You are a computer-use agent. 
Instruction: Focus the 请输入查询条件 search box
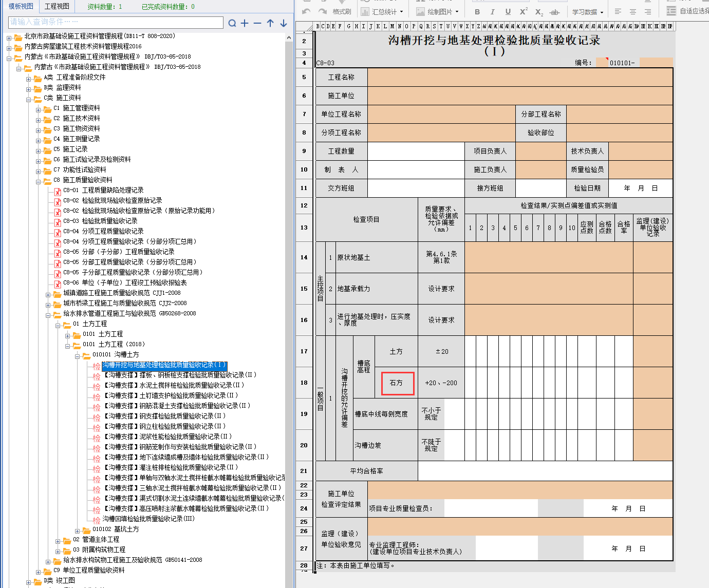coord(116,22)
